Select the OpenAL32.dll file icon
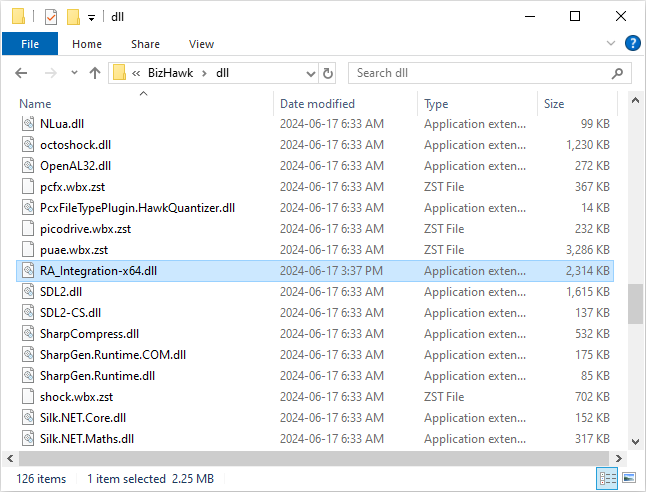The image size is (646, 492). tap(28, 166)
